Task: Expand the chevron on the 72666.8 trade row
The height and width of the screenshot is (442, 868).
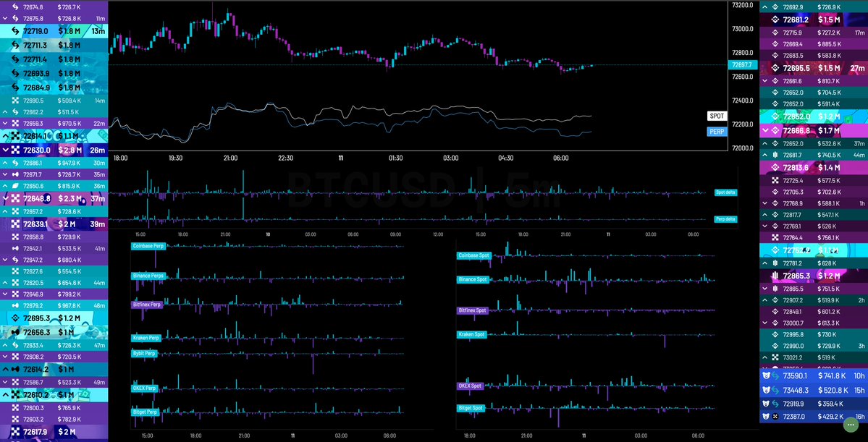Action: (767, 131)
